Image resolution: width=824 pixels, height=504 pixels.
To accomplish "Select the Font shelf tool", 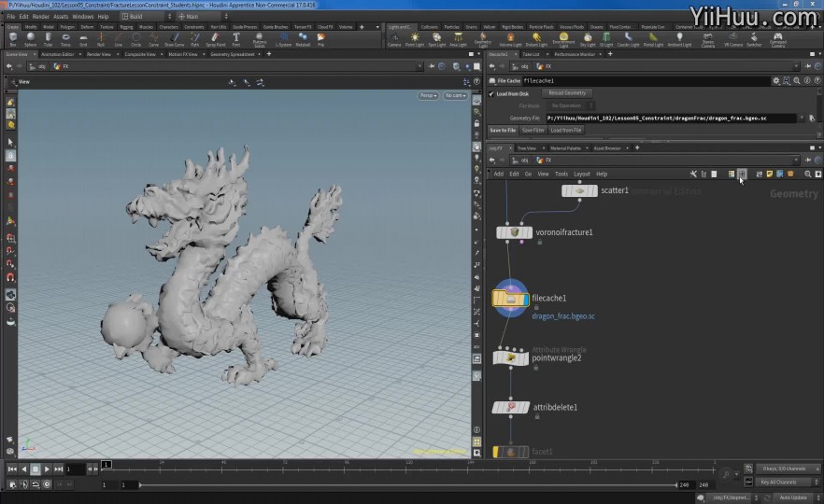I will [x=236, y=39].
